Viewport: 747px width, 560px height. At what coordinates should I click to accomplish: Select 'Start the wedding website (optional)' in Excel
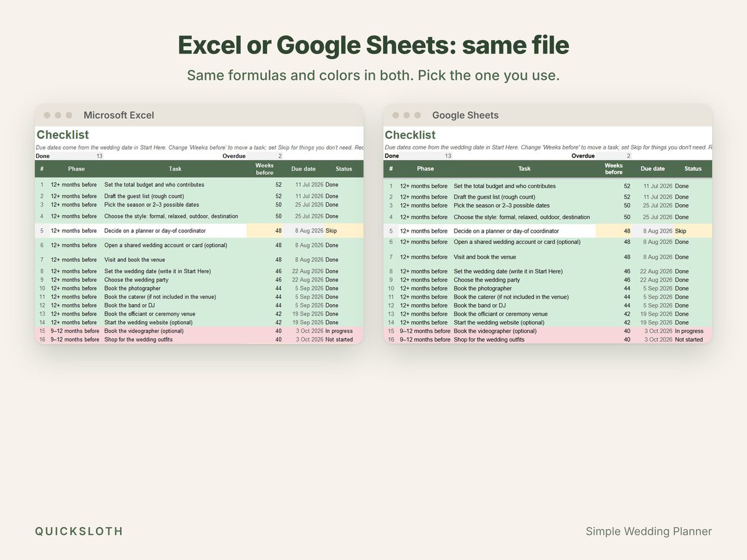coord(148,322)
